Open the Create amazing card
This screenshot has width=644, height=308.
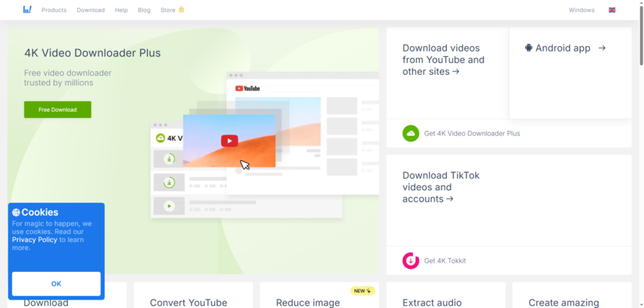[572, 295]
